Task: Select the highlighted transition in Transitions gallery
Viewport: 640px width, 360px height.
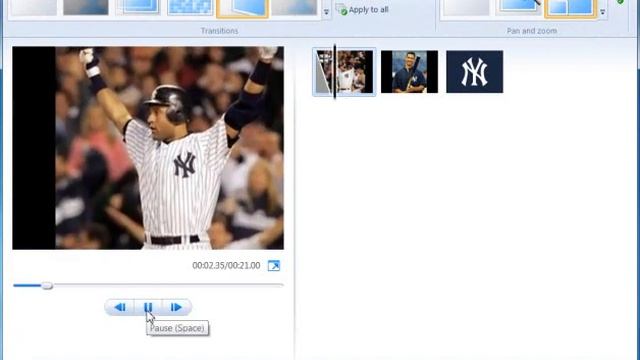Action: coord(242,8)
